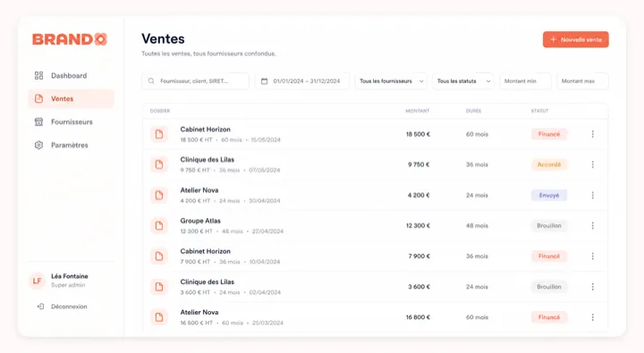This screenshot has height=353, width=644.
Task: Click the Ventes document icon in sidebar
Action: pos(38,98)
